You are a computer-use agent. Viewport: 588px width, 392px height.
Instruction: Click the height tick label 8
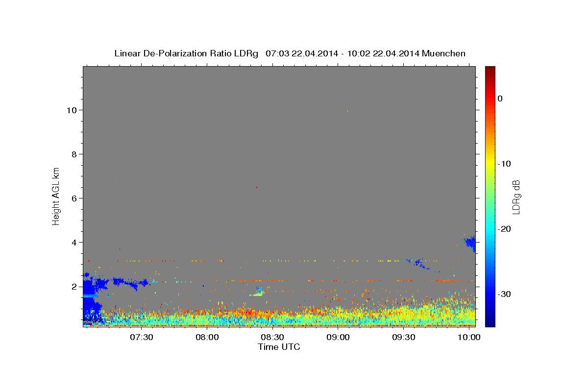(x=75, y=154)
